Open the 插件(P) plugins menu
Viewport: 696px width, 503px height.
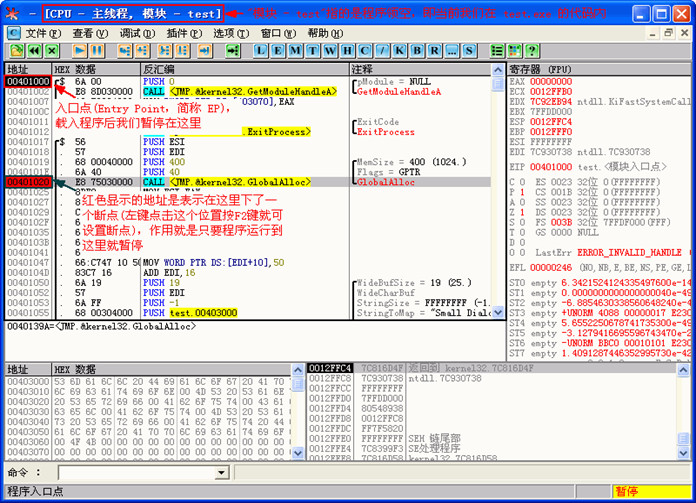click(184, 33)
